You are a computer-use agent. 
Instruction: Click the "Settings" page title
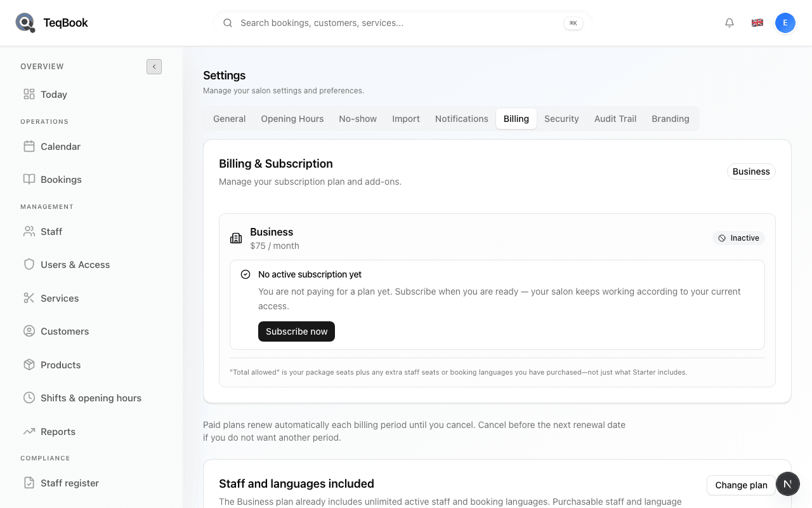[x=224, y=76]
